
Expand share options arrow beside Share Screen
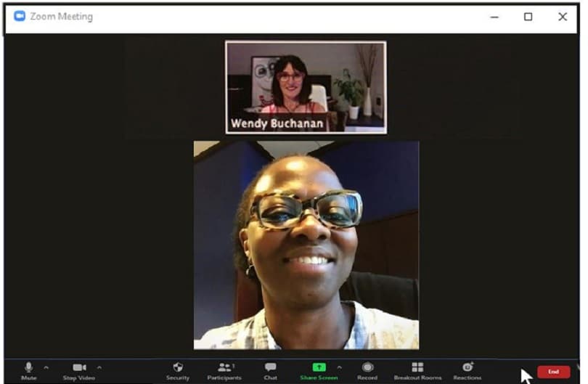339,367
